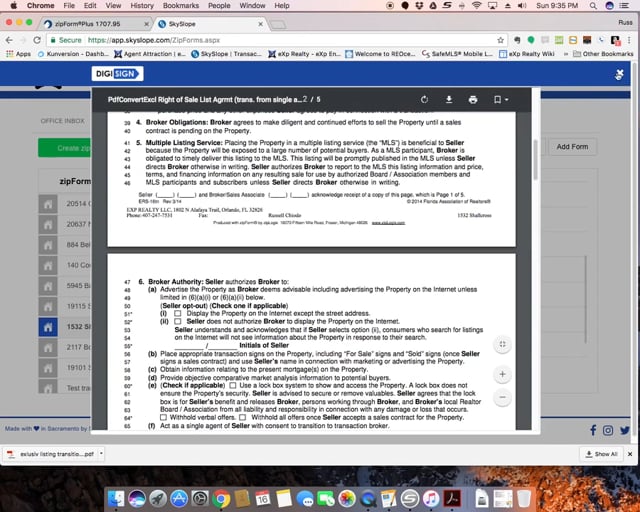Open Google Chrome from the Dock
Image resolution: width=640 pixels, height=512 pixels.
[221, 499]
